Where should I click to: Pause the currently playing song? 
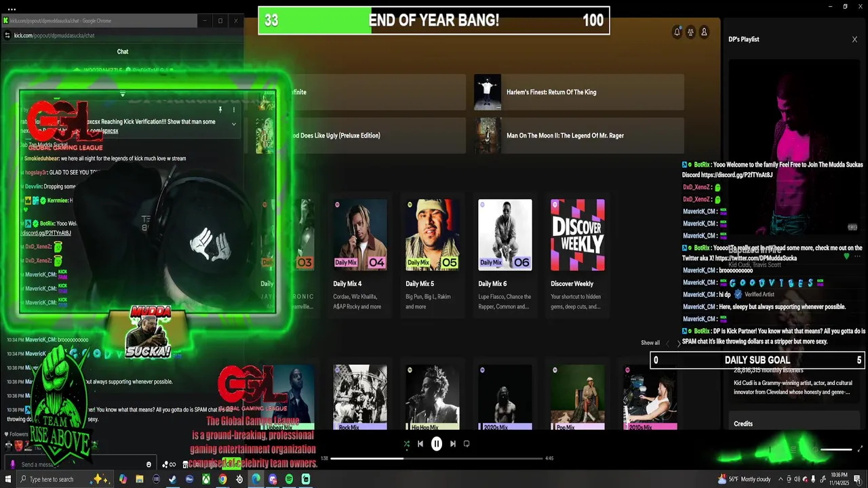pyautogui.click(x=437, y=444)
